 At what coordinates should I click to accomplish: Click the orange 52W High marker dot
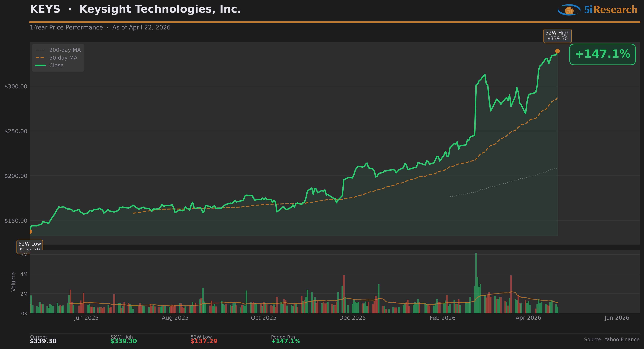coord(557,51)
